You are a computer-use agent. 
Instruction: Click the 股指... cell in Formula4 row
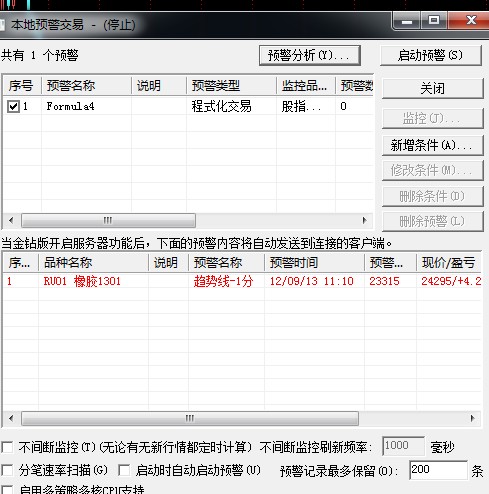(x=301, y=106)
